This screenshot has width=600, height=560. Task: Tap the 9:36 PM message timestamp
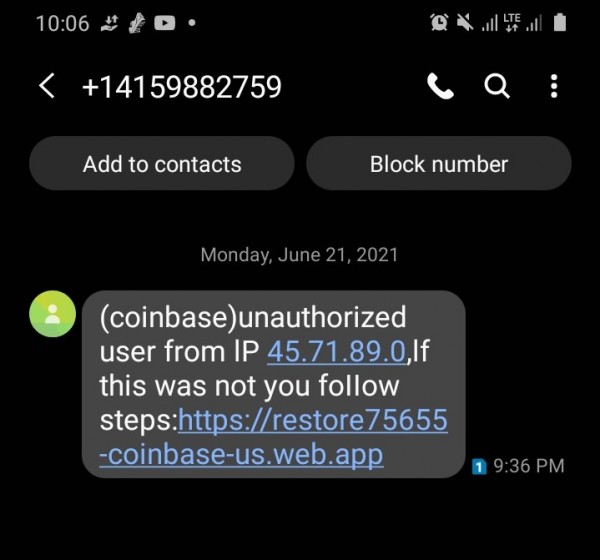[529, 466]
